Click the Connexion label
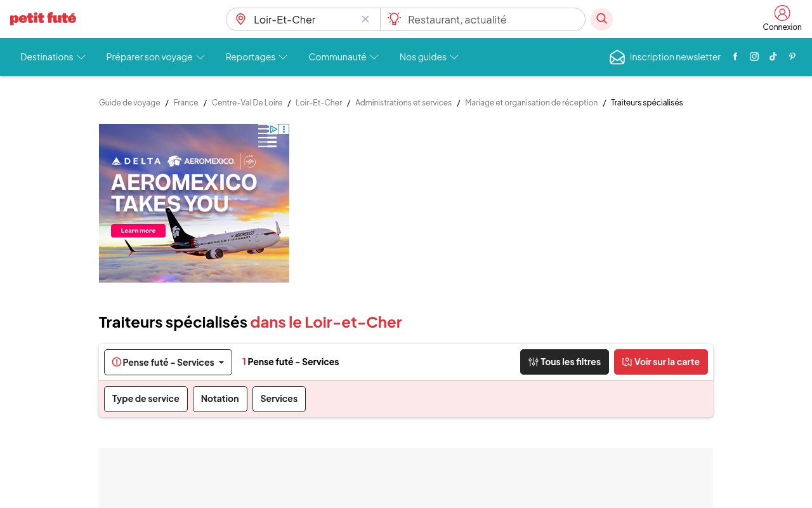812x508 pixels. click(782, 27)
